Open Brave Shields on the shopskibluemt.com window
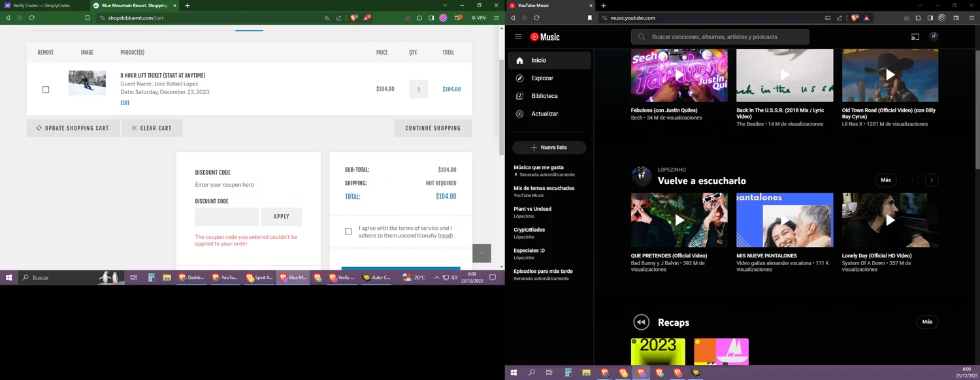 coord(354,18)
